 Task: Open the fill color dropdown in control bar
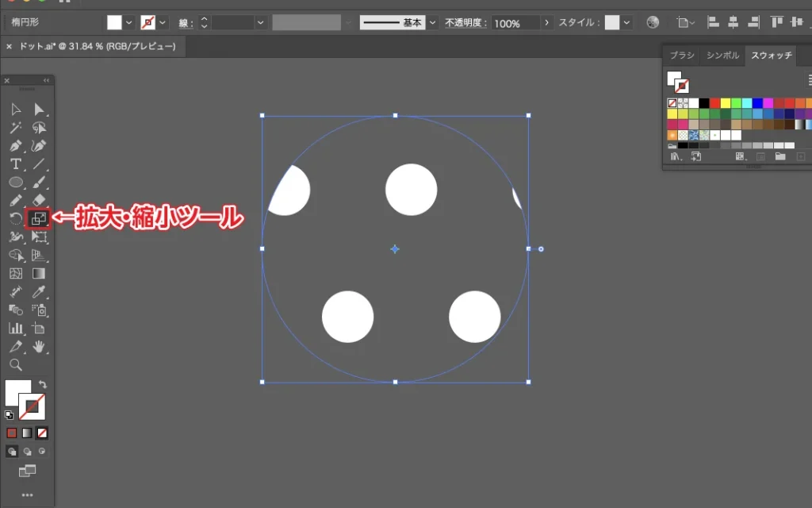coord(129,23)
